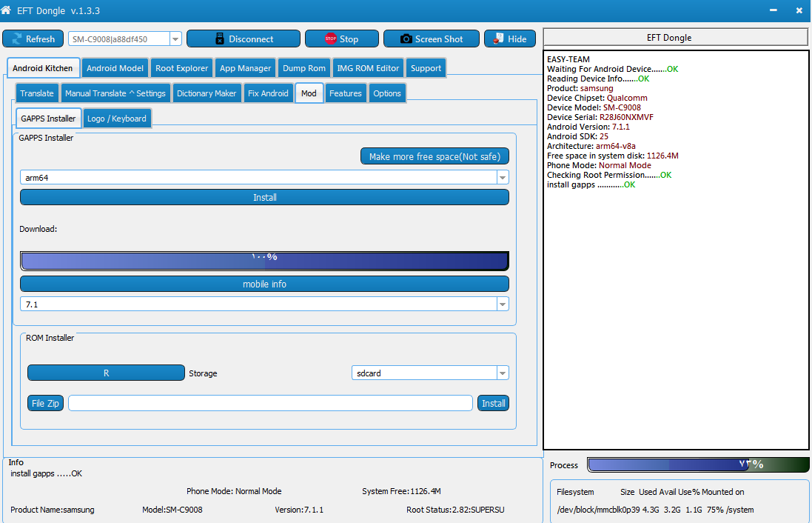
Task: Click the GAPPS Install button
Action: (x=265, y=198)
